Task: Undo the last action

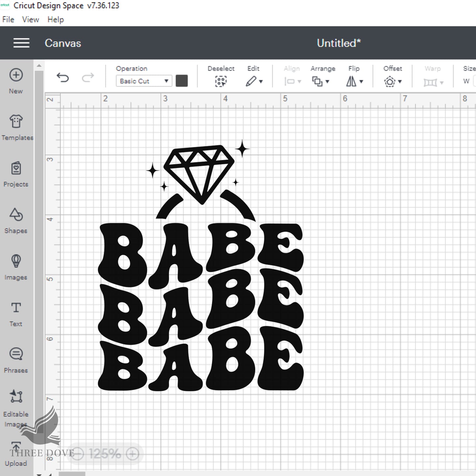Action: click(x=63, y=78)
